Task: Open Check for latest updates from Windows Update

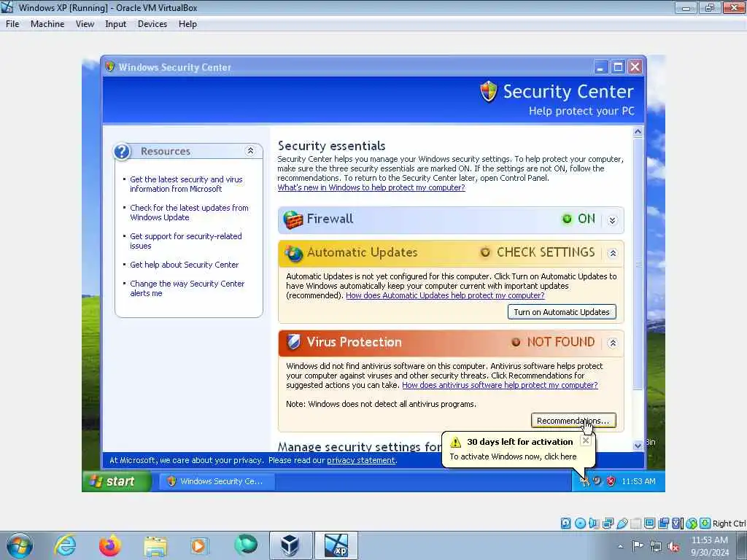Action: [189, 212]
